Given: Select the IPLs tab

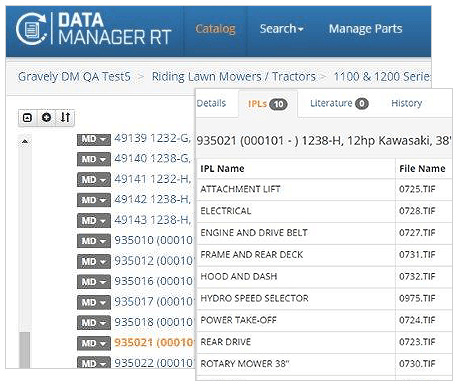Looking at the screenshot, I should [267, 104].
